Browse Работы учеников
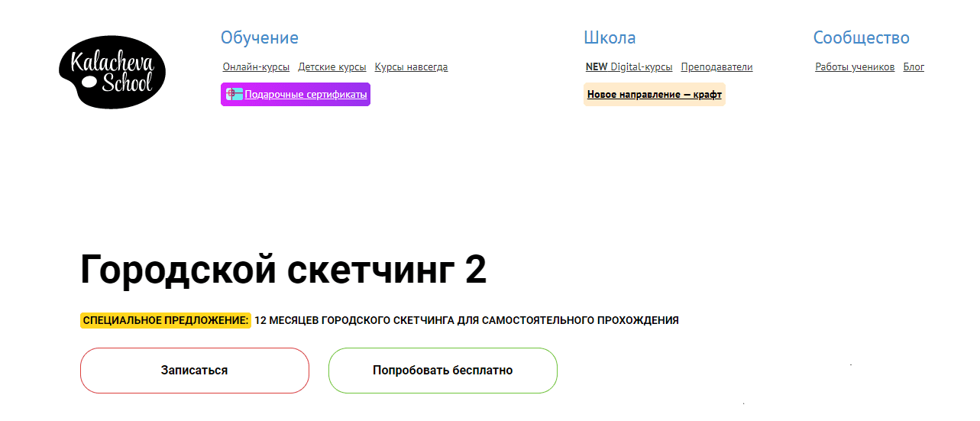Viewport: 980px width, 421px height. tap(855, 67)
